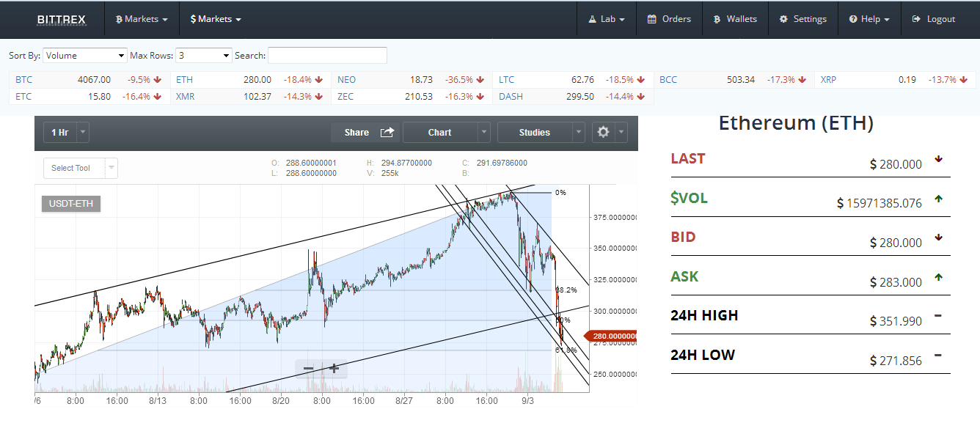
Task: Click the LAST value $ 280.000
Action: [896, 164]
